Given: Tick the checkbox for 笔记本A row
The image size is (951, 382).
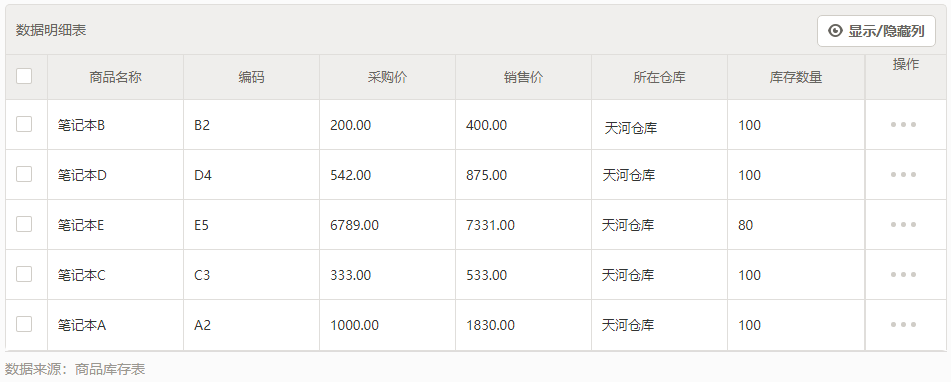Looking at the screenshot, I should tap(24, 324).
